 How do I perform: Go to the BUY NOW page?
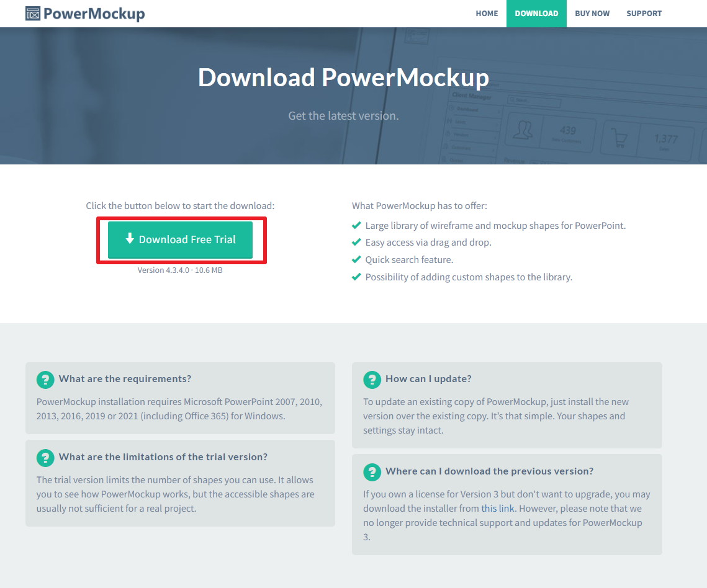pos(592,14)
